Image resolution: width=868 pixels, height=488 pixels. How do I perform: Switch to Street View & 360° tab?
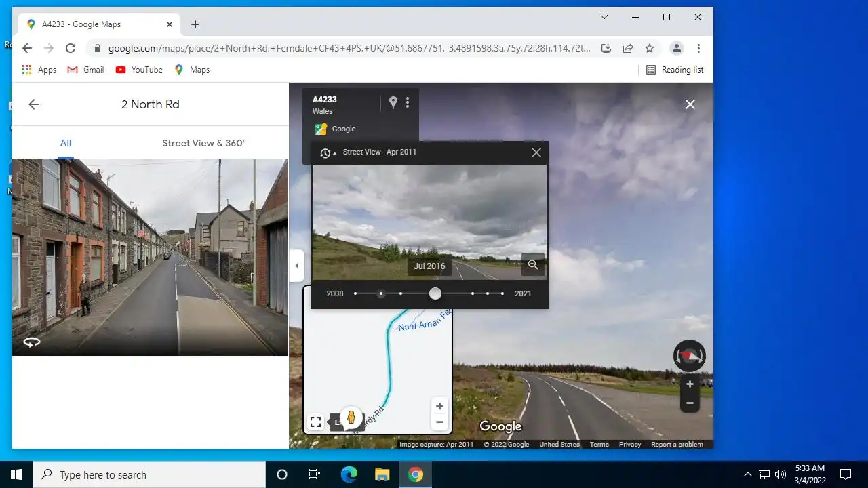(204, 143)
